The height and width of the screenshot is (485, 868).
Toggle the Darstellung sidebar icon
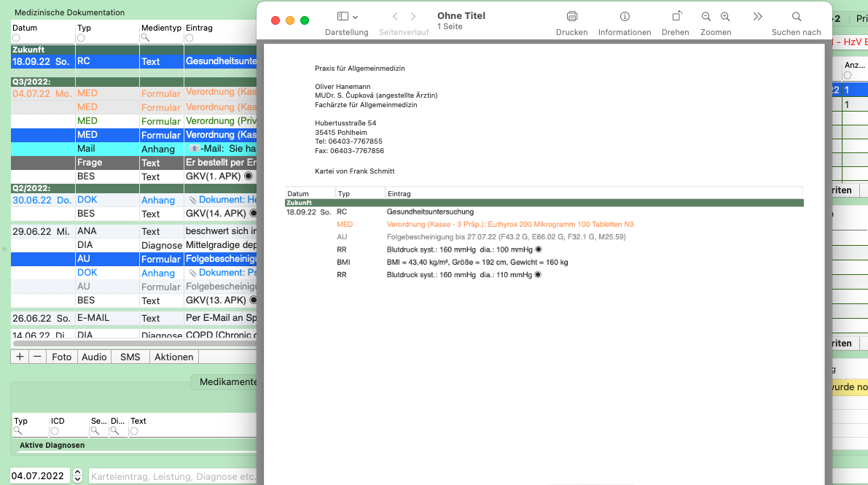343,17
